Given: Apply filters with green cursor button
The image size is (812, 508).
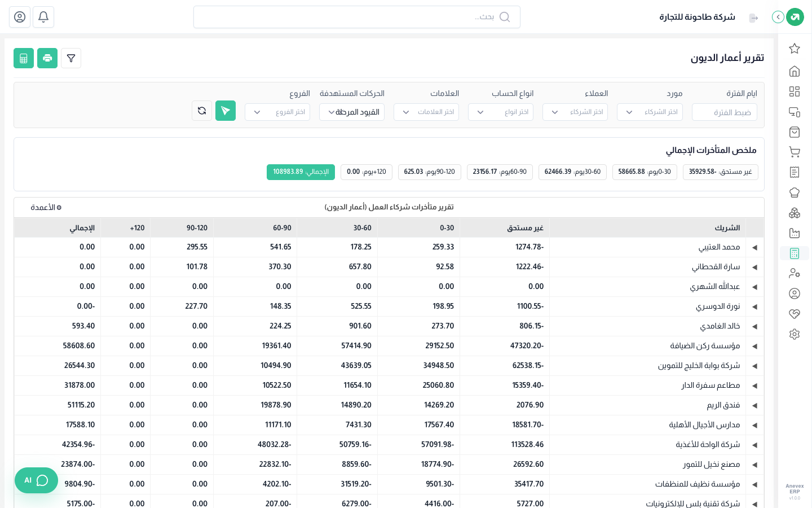Looking at the screenshot, I should [226, 111].
